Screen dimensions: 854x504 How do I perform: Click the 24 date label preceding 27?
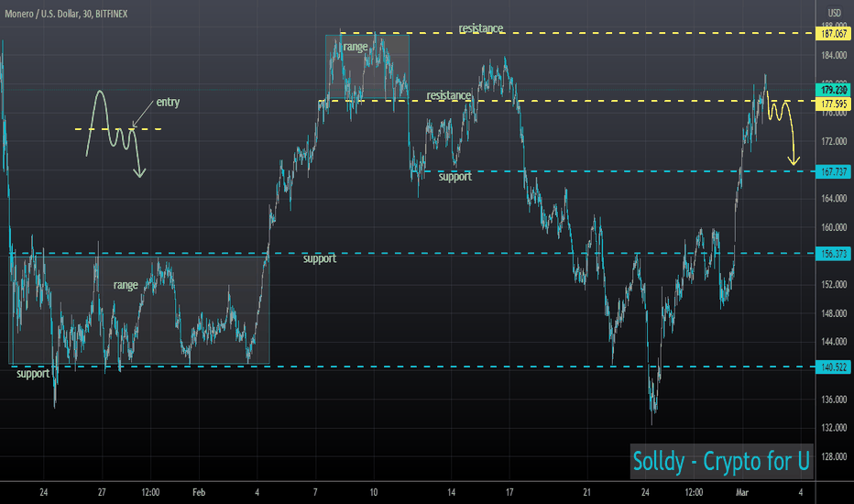click(x=44, y=493)
